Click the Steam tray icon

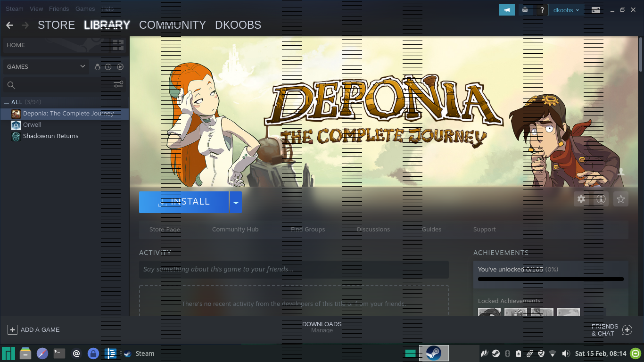(495, 354)
